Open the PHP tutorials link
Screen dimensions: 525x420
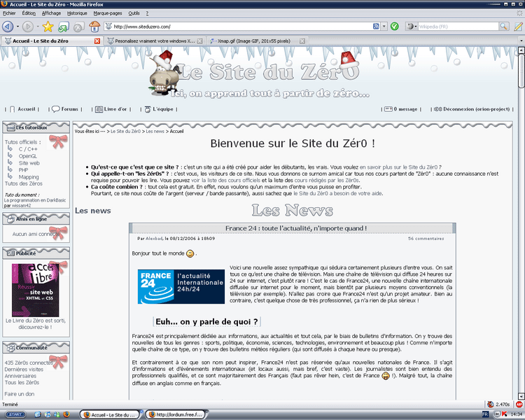(23, 170)
